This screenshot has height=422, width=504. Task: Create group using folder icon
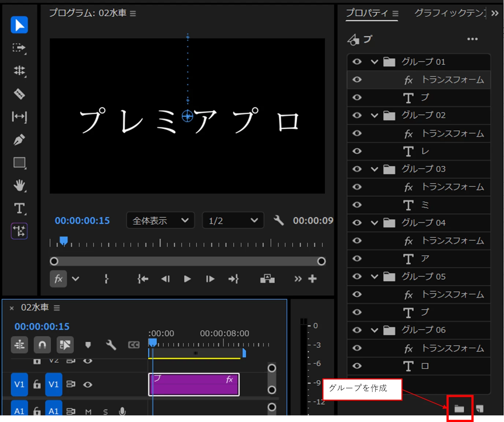pyautogui.click(x=459, y=408)
